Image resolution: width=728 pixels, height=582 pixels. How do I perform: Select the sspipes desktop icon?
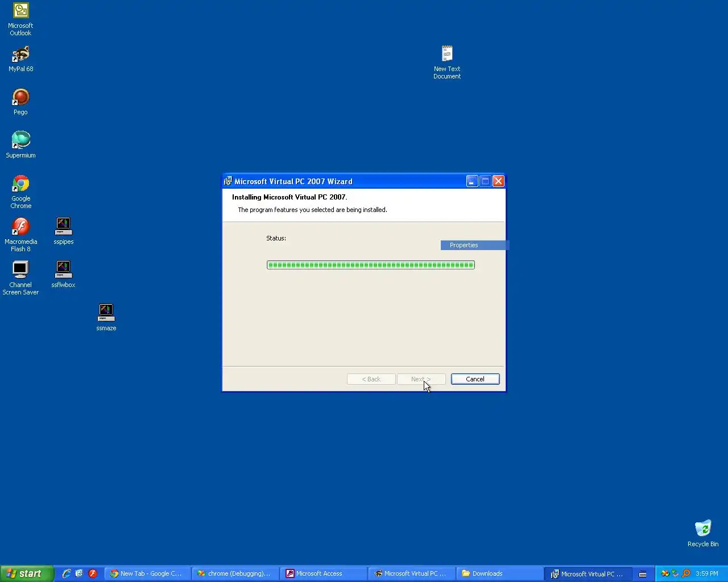(x=63, y=231)
